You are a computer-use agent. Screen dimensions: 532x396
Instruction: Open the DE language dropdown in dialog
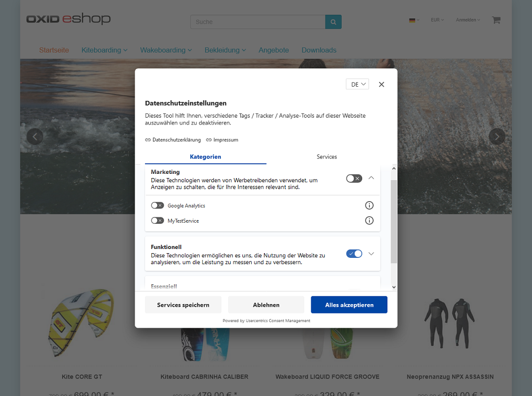tap(357, 85)
